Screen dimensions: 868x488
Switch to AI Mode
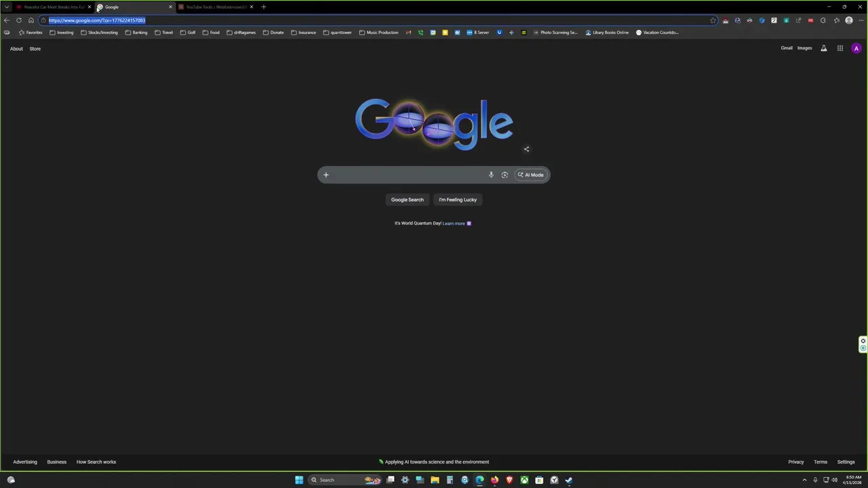(x=530, y=175)
